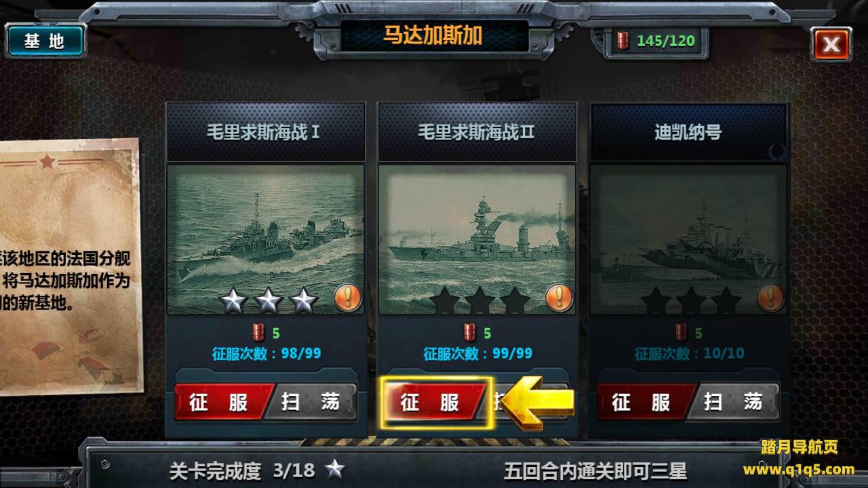Screen dimensions: 868x488
Task: Open the 毛里求斯海战 I ship image
Action: 265,239
